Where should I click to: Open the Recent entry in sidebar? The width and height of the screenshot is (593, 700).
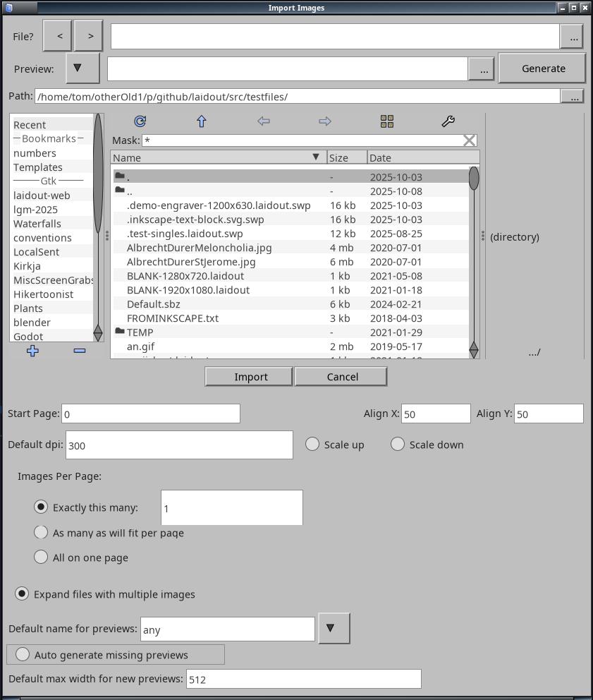point(28,124)
